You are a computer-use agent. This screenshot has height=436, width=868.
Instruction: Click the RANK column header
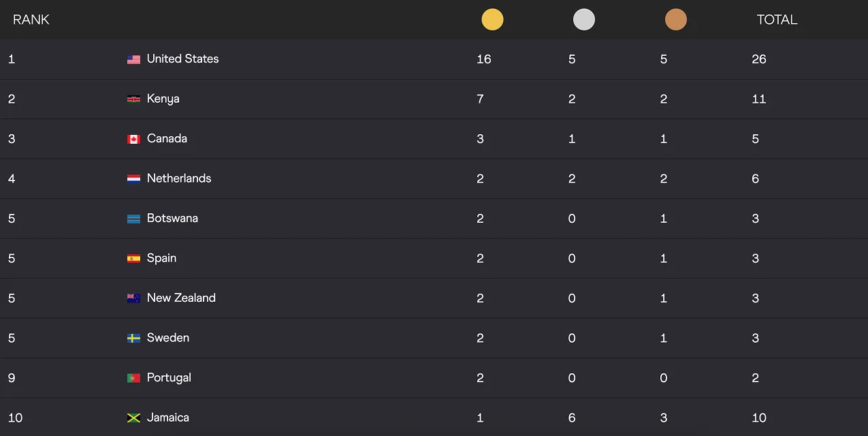click(31, 20)
